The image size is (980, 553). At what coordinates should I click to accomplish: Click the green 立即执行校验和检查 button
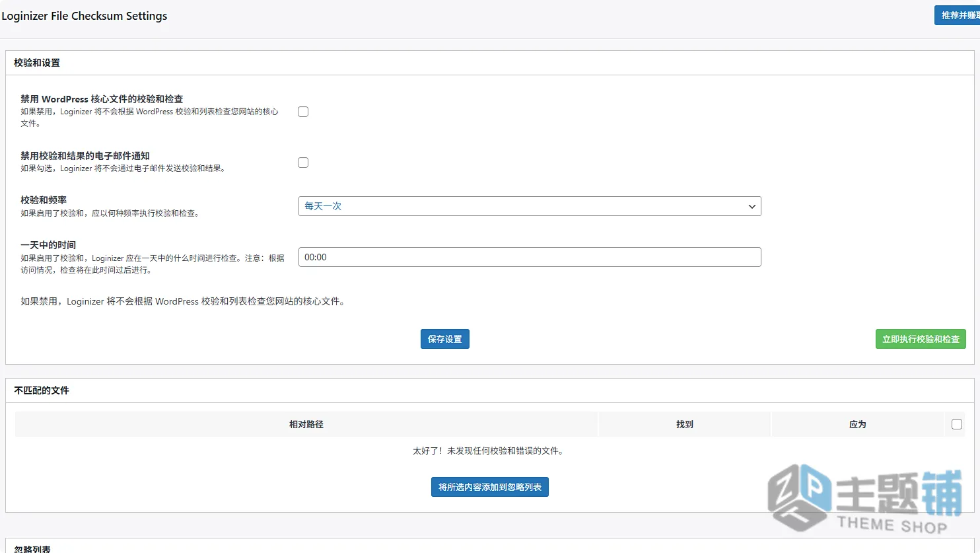click(x=921, y=339)
